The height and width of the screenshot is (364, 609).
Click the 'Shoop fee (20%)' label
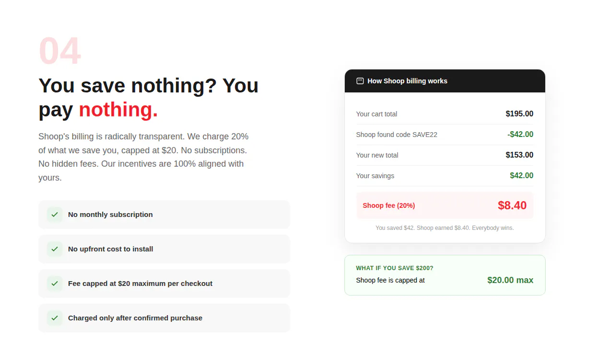click(x=389, y=205)
